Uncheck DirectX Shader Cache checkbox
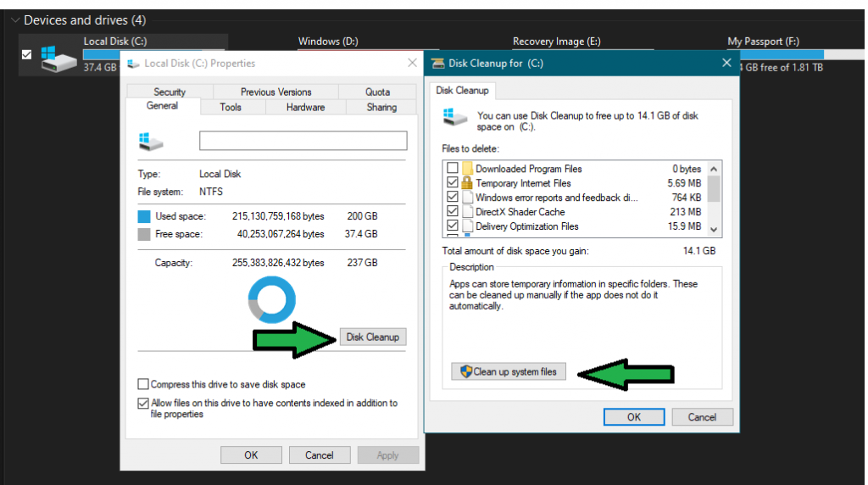Image resolution: width=868 pixels, height=485 pixels. (x=453, y=211)
